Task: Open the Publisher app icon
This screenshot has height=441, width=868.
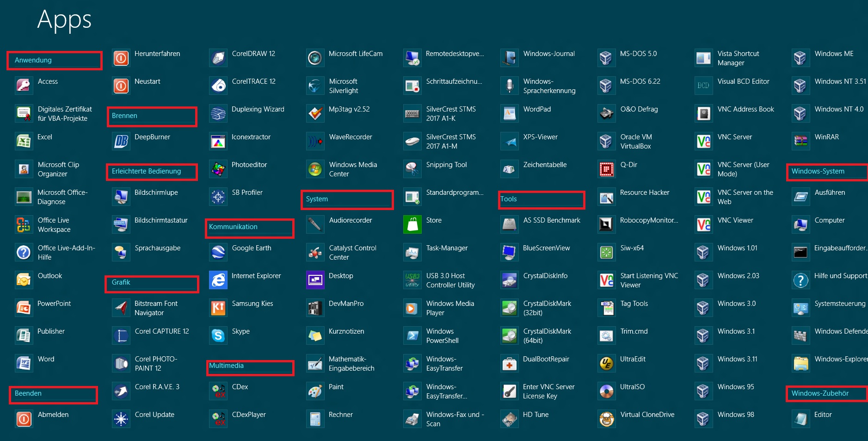Action: (x=24, y=335)
